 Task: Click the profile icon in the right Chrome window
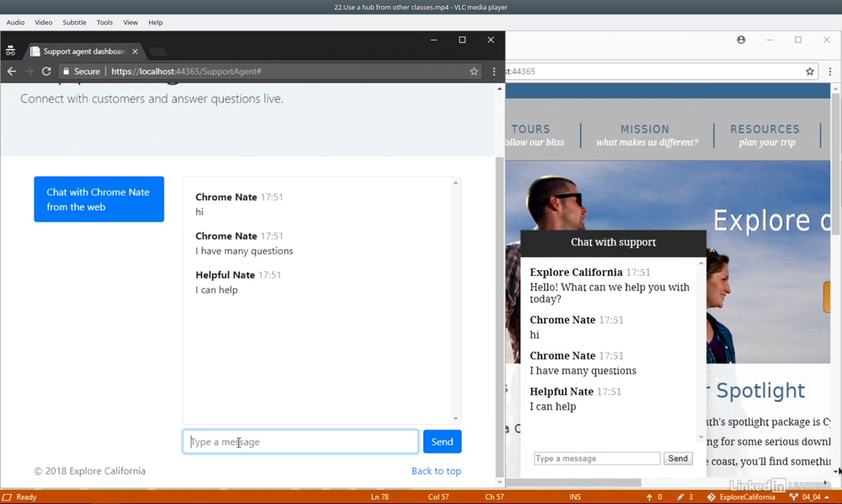click(741, 40)
